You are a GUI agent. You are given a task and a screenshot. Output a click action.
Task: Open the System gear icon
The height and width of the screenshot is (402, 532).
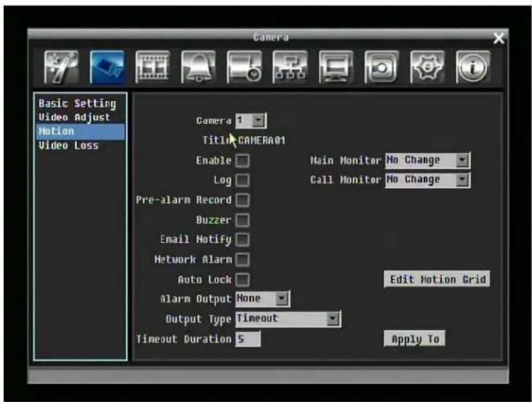pos(428,67)
